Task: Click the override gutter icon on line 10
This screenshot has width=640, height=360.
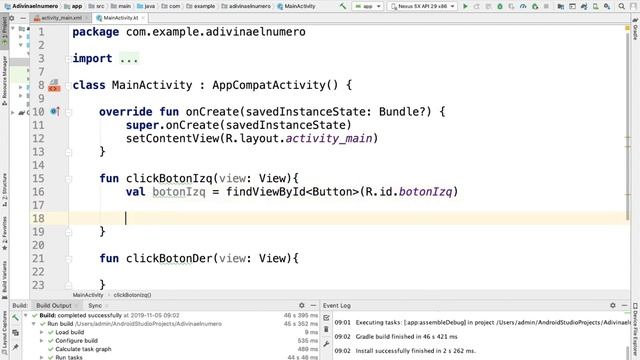Action: tap(55, 111)
